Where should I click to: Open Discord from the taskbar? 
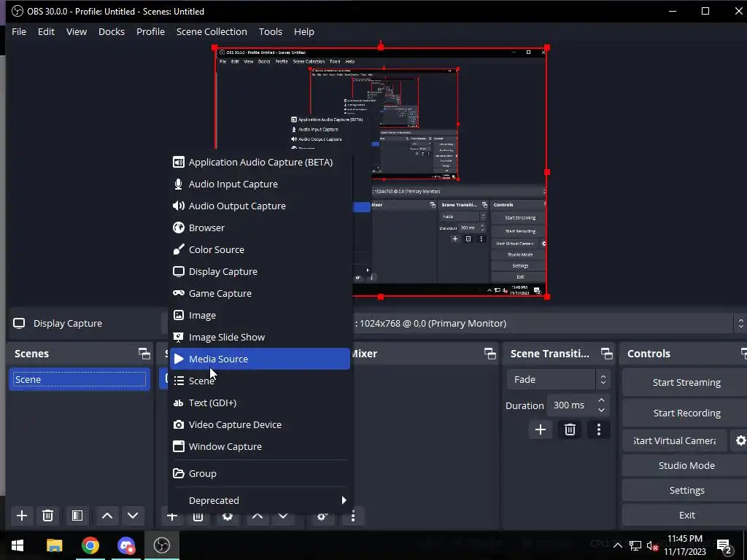[x=125, y=545]
